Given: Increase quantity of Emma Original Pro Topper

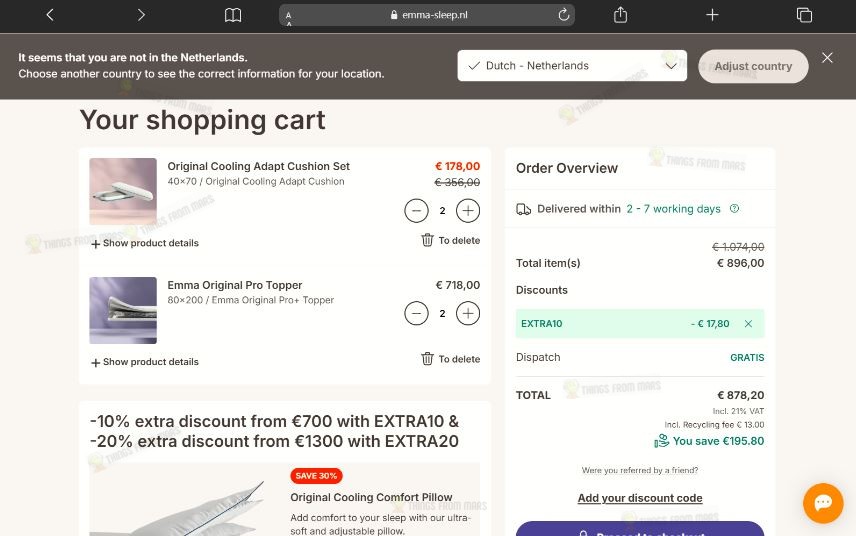Looking at the screenshot, I should click(x=468, y=313).
